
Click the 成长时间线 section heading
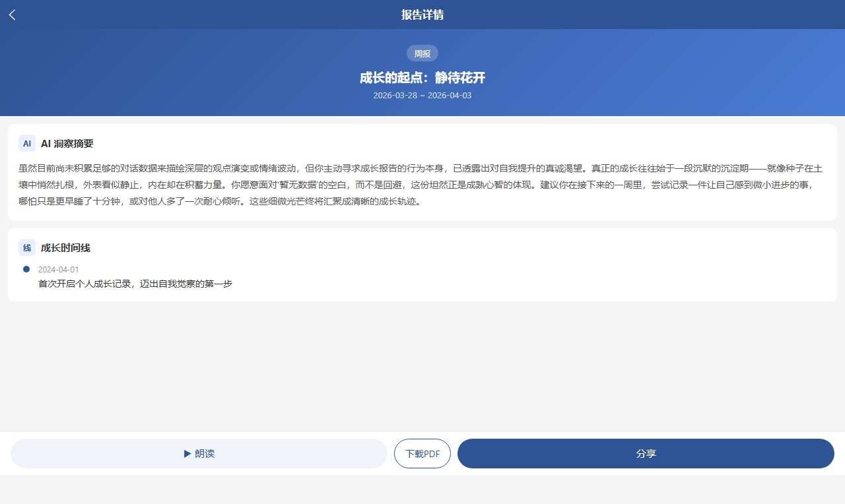point(65,248)
